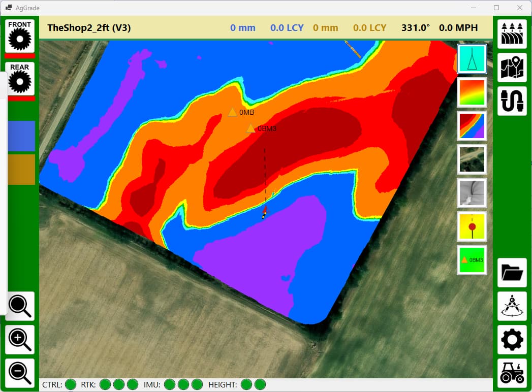Click the tractor equipment icon
This screenshot has width=532, height=392.
pos(512,373)
